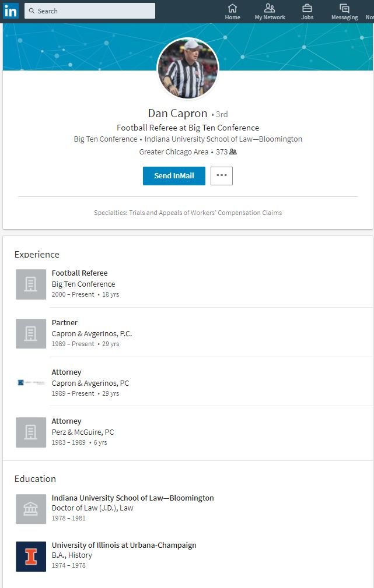
Task: Open the Football Referee experience entry
Action: [x=79, y=273]
